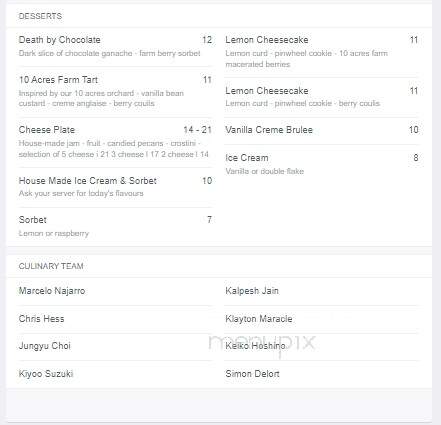Open the 10 Acres Farm Tart item
Image resolution: width=441 pixels, height=425 pixels.
(115, 91)
